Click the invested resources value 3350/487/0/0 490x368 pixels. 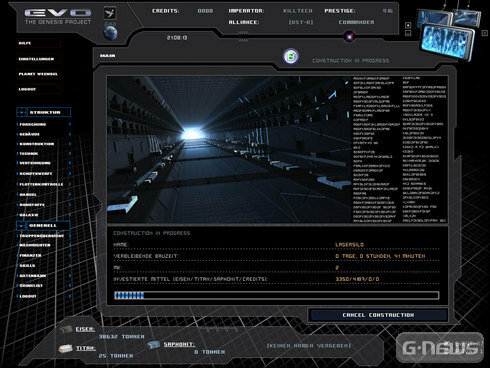pyautogui.click(x=357, y=279)
